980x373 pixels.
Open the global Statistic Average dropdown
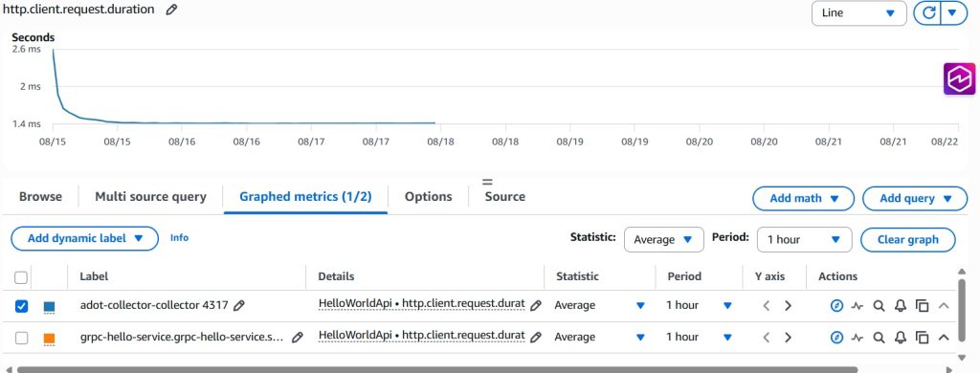click(663, 240)
